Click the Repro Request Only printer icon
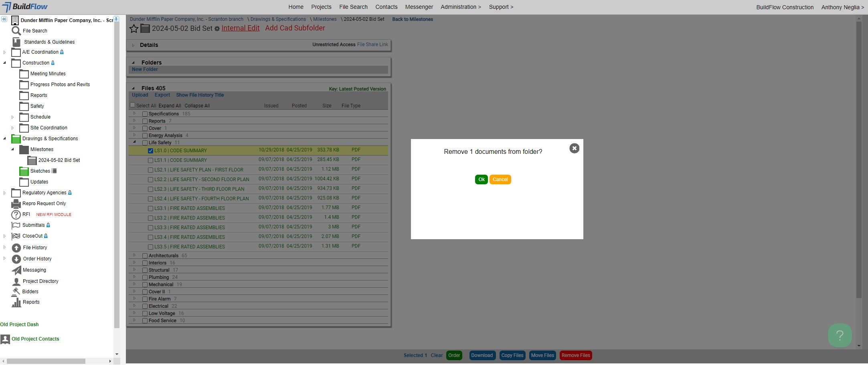Image resolution: width=868 pixels, height=365 pixels. [16, 204]
